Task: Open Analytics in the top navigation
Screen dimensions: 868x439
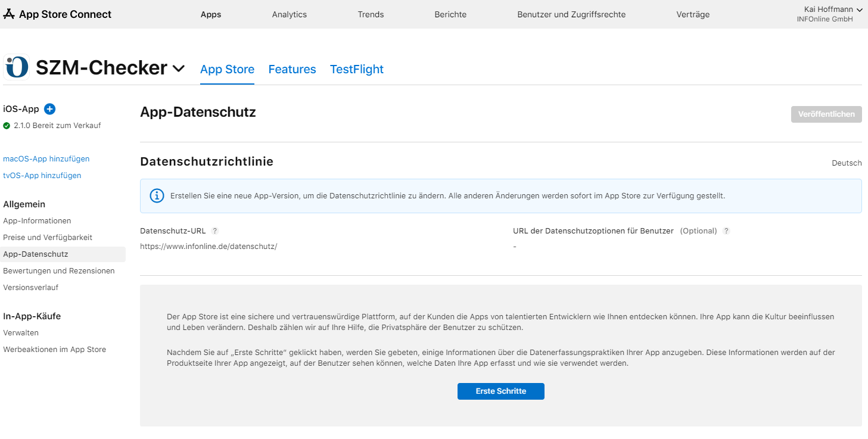Action: [x=290, y=14]
